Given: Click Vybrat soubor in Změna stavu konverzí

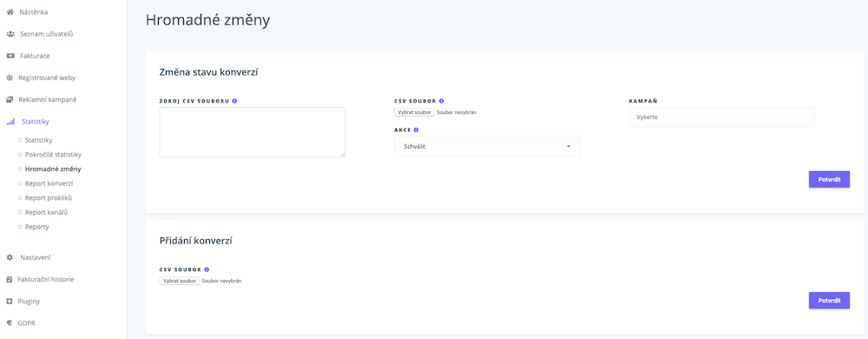Looking at the screenshot, I should 414,112.
